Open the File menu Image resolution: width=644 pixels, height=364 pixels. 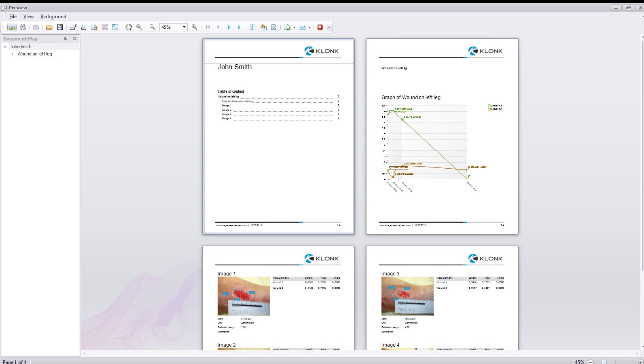tap(13, 17)
